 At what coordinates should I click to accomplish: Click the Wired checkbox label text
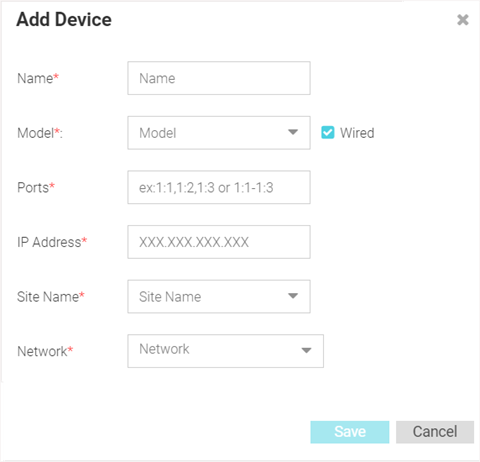[357, 133]
